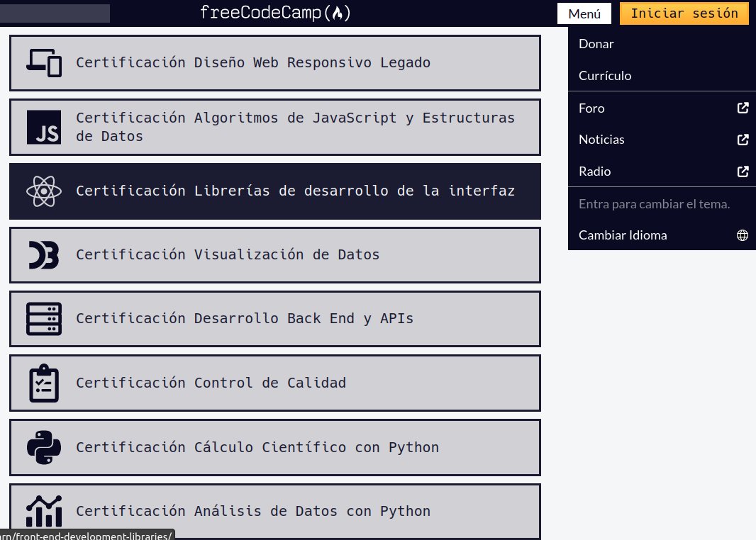Open the Cambiar Idioma menu option
756x540 pixels.
tap(662, 235)
